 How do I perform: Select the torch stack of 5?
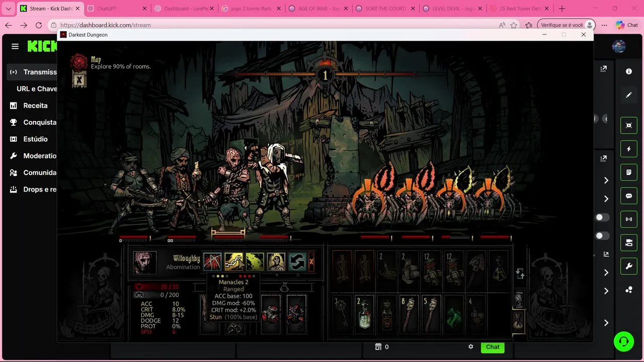click(x=431, y=314)
